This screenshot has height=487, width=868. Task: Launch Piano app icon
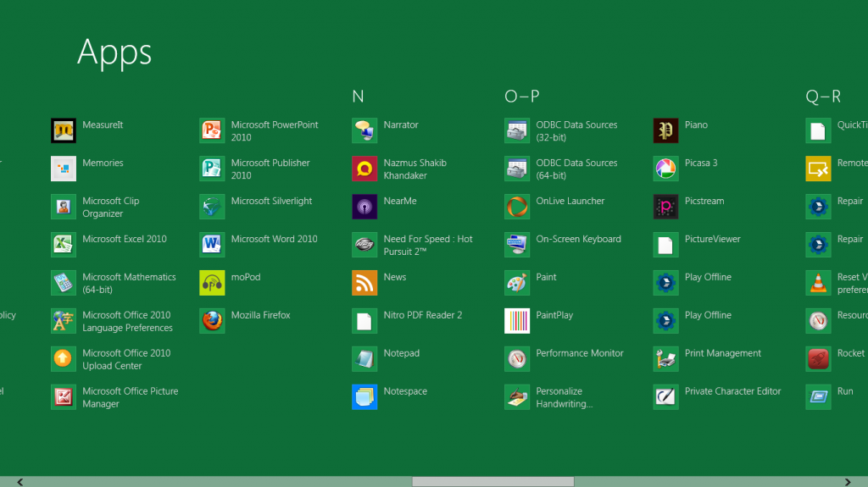pos(665,130)
